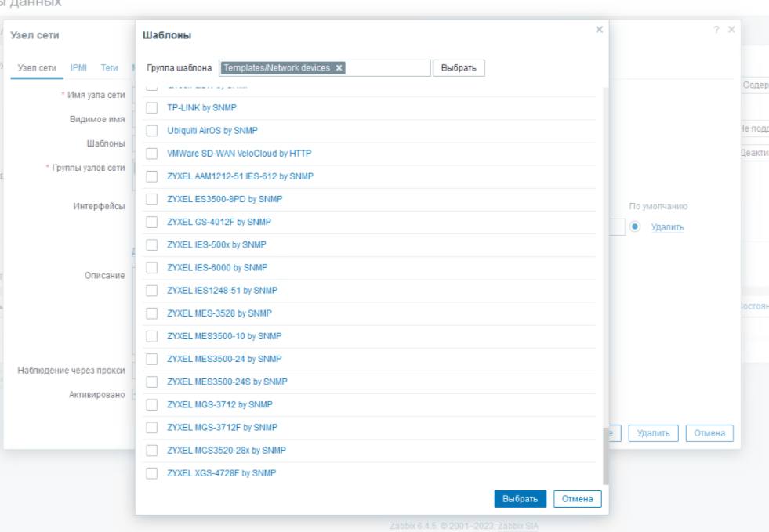Image resolution: width=769 pixels, height=532 pixels.
Task: Check ZYXEL IES1248-51 by SNMP checkbox
Action: [x=152, y=291]
